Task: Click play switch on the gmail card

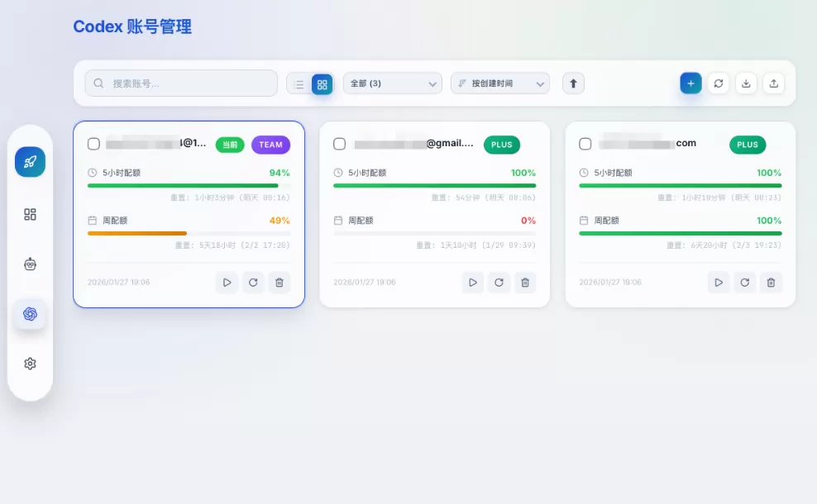Action: [x=473, y=283]
